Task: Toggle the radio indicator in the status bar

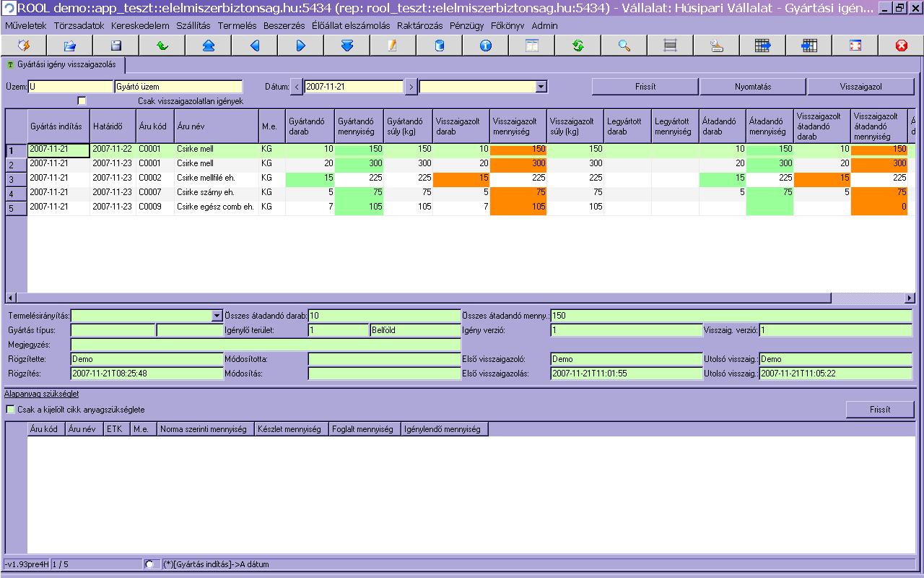Action: point(149,564)
